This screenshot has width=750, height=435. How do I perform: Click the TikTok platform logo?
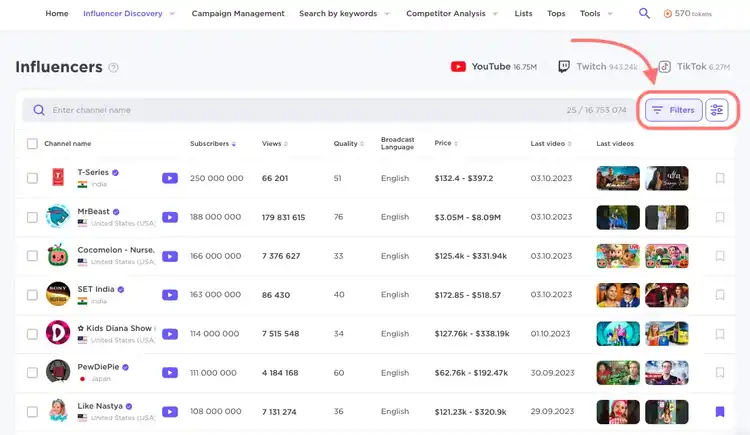(x=665, y=67)
